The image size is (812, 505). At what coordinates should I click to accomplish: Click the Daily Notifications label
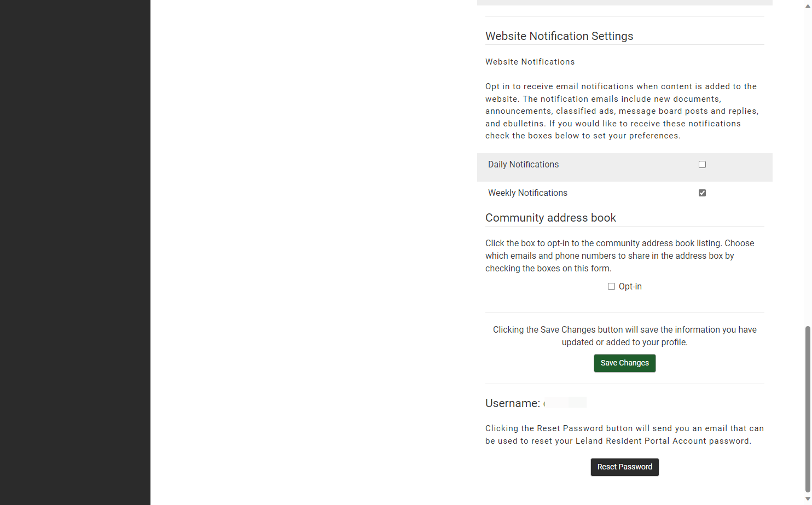click(x=523, y=165)
